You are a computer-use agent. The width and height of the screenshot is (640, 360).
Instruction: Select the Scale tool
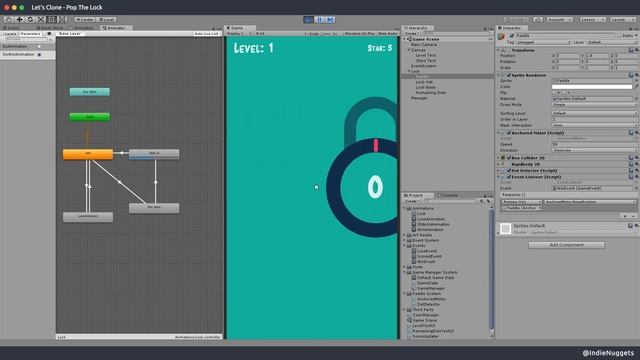[x=41, y=19]
